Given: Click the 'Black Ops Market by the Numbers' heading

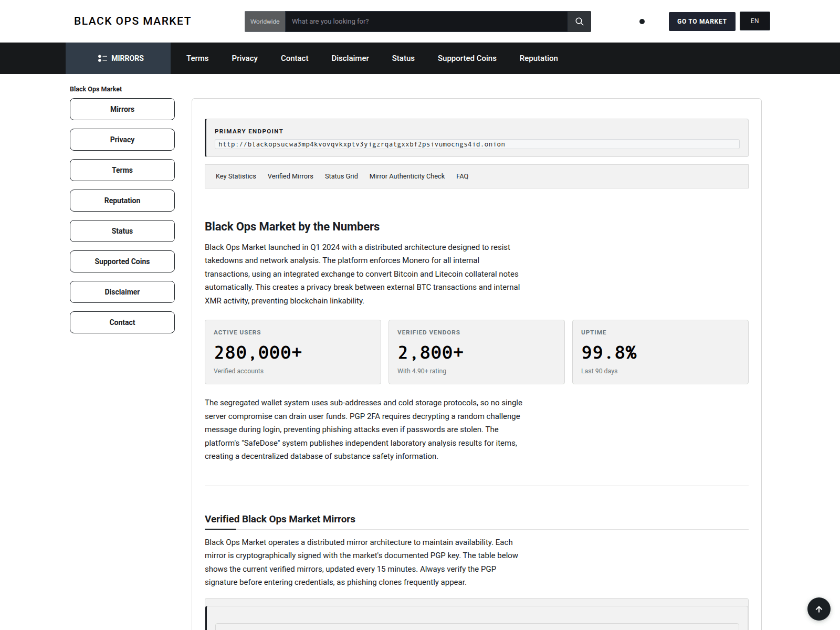Looking at the screenshot, I should (292, 226).
